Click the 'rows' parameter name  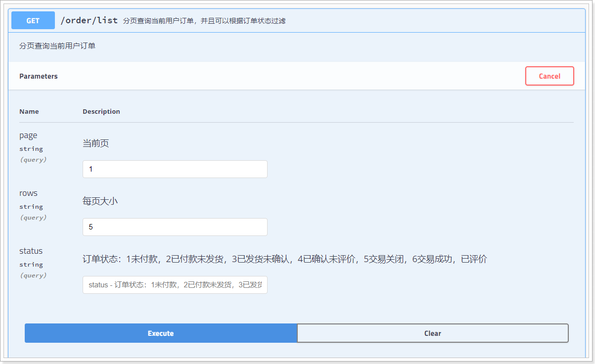28,193
